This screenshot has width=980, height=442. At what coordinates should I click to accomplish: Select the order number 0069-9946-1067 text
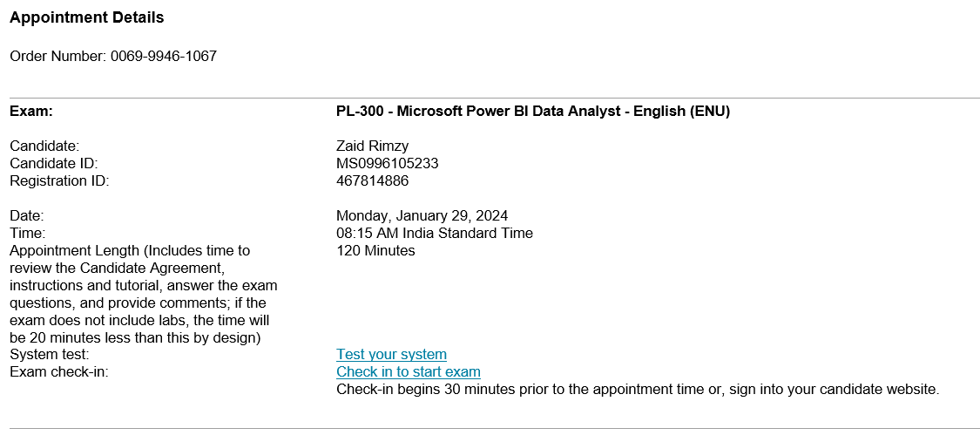coord(164,57)
